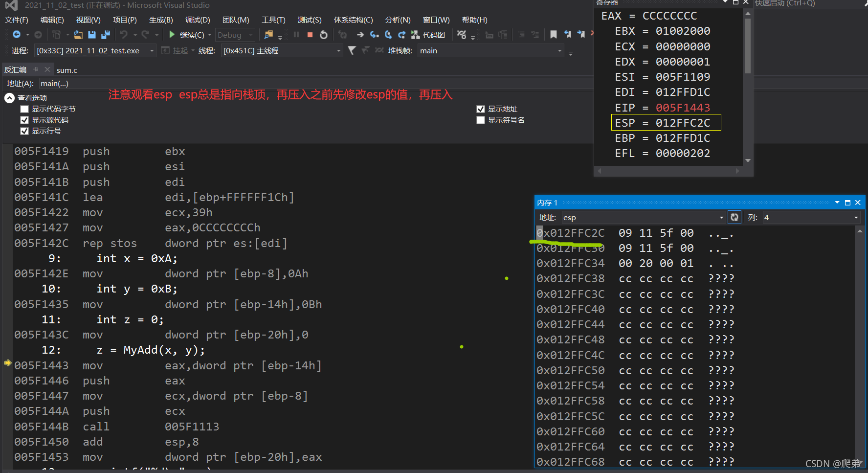868x473 pixels.
Task: Close the Disassembly tab with its X
Action: coord(47,69)
